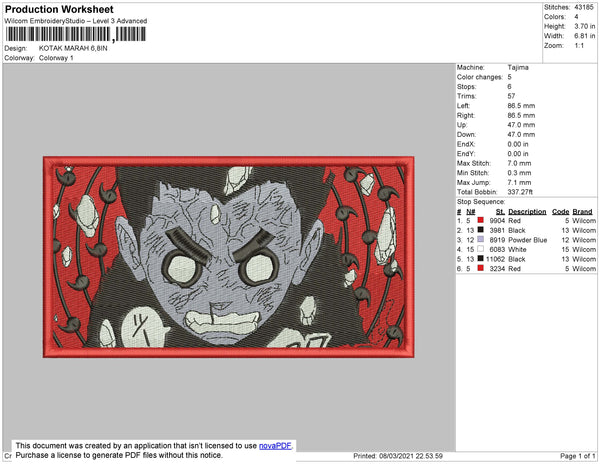Click the Stop Sequence heading
The width and height of the screenshot is (600, 464).
pos(481,202)
